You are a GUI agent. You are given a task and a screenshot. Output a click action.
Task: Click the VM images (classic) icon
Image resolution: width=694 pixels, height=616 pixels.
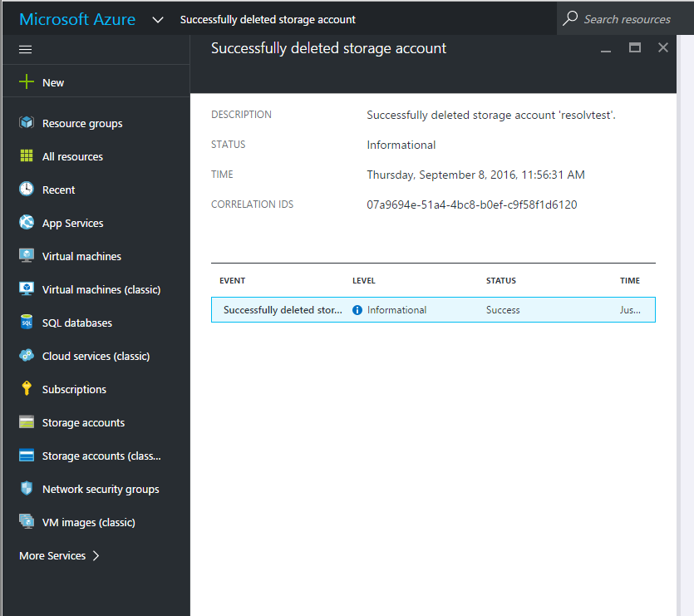click(27, 522)
